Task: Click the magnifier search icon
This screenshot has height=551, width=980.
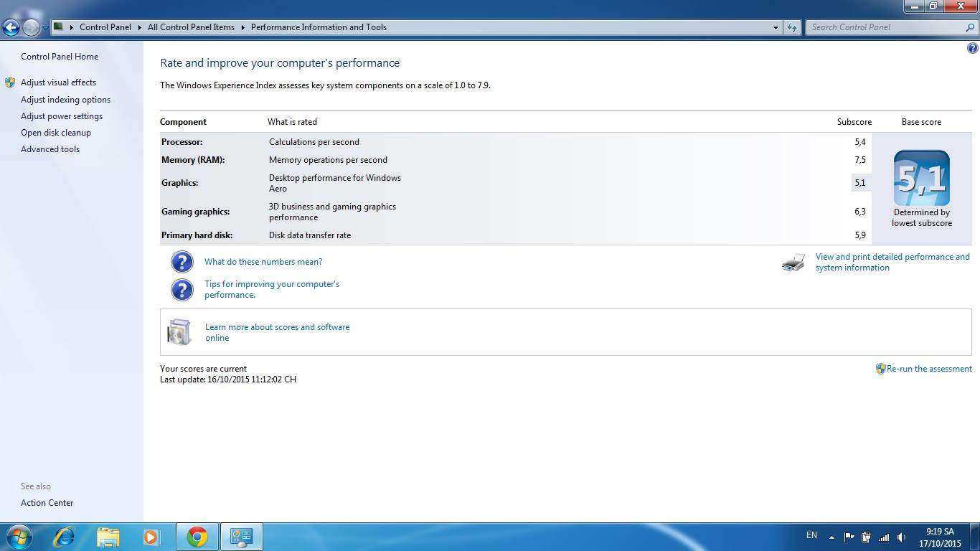Action: click(971, 27)
